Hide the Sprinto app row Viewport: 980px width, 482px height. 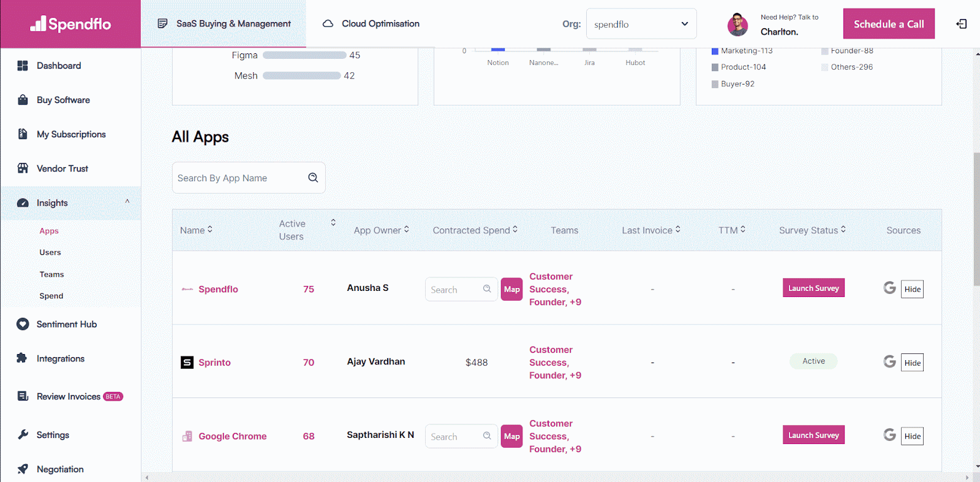(x=912, y=363)
